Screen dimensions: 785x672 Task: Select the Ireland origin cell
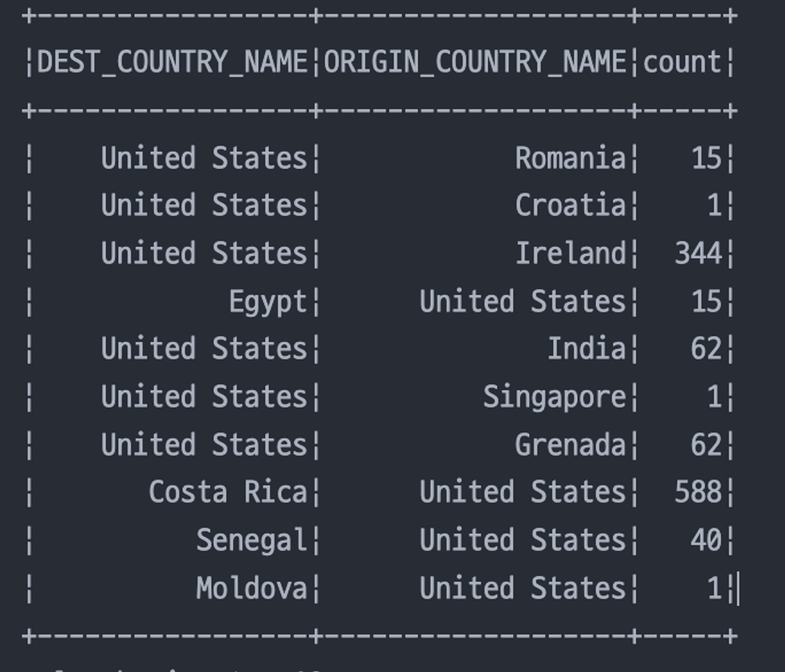point(571,253)
